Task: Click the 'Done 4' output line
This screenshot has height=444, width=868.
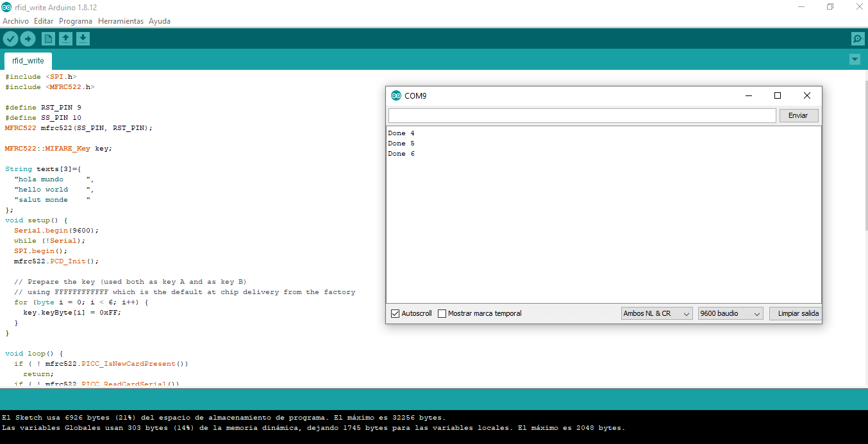Action: [401, 133]
